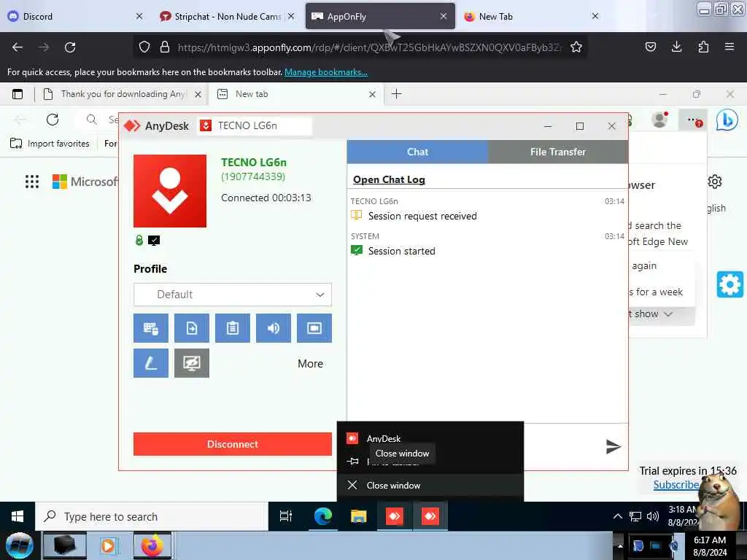
Task: Click the red AnyDesk avatar image
Action: [170, 191]
